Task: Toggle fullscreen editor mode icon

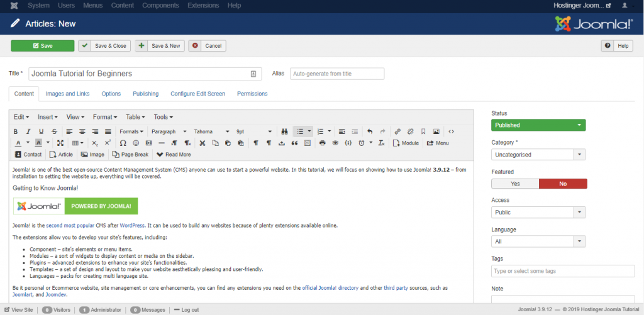Action: pos(60,143)
